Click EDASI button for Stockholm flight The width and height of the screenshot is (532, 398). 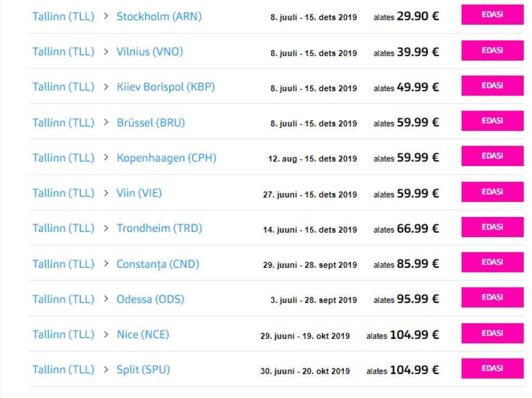[x=492, y=15]
